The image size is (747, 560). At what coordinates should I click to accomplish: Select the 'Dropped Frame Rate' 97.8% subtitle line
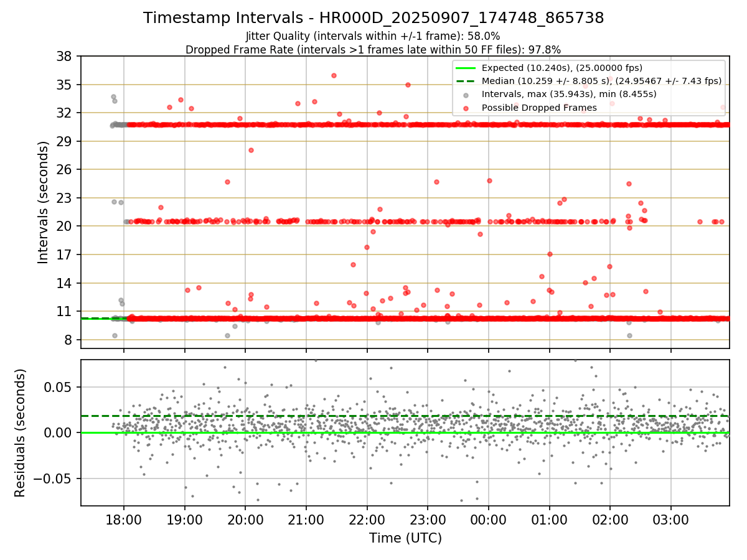(x=374, y=49)
